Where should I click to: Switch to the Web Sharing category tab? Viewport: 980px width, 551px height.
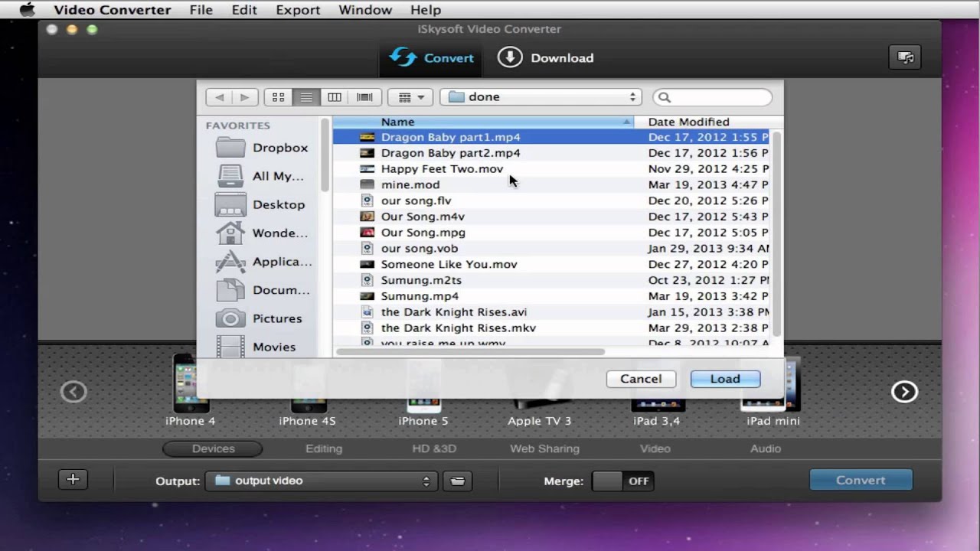(x=544, y=448)
